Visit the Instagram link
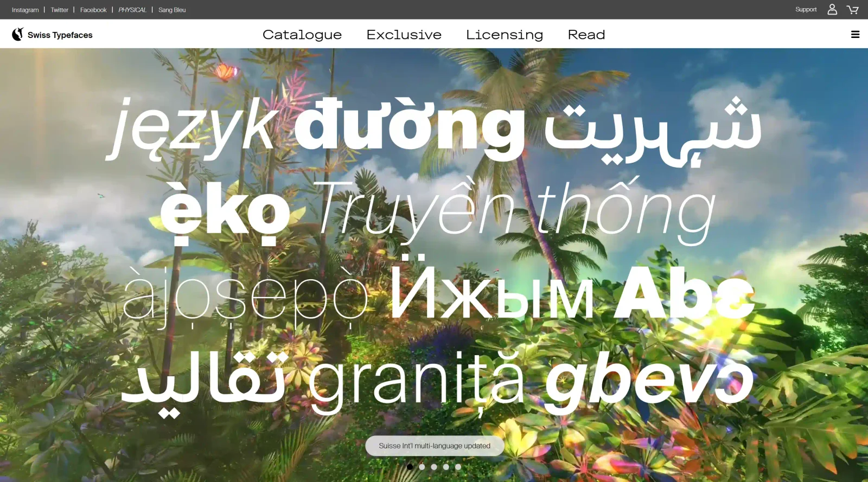Screen dimensions: 868x482 click(x=25, y=10)
